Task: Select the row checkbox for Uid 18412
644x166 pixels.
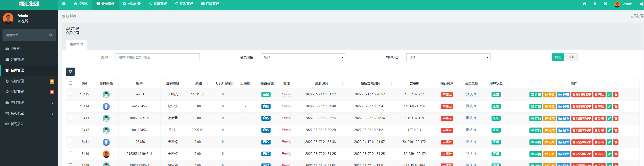Action: 71,130
